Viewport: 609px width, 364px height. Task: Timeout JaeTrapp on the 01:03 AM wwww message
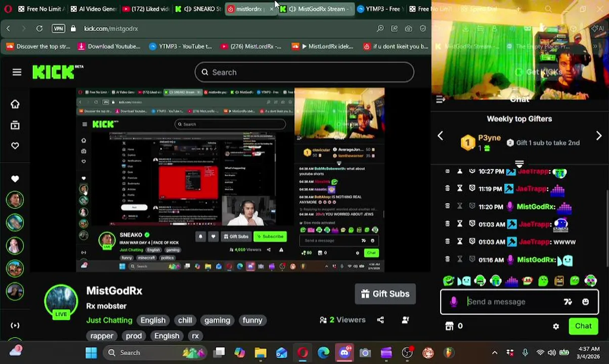(459, 242)
